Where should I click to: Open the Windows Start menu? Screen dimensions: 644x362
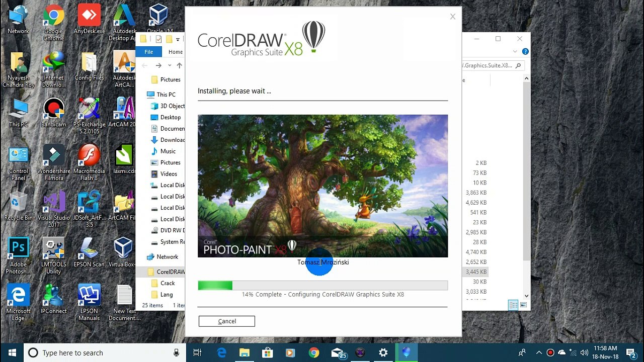[12, 353]
